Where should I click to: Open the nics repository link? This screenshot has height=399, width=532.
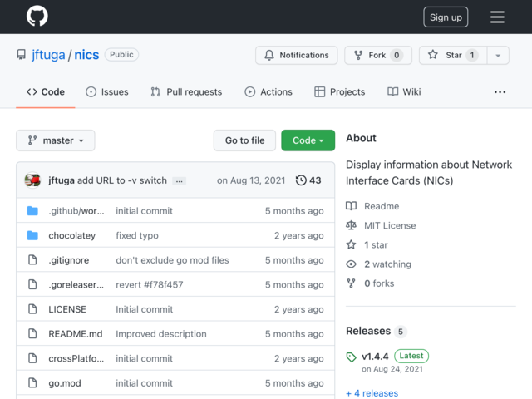tap(86, 55)
